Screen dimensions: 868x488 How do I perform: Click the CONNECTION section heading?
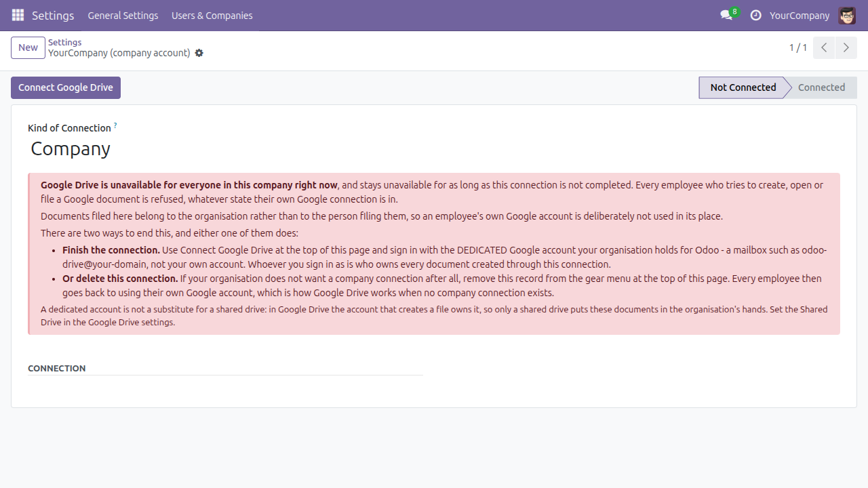pos(57,368)
